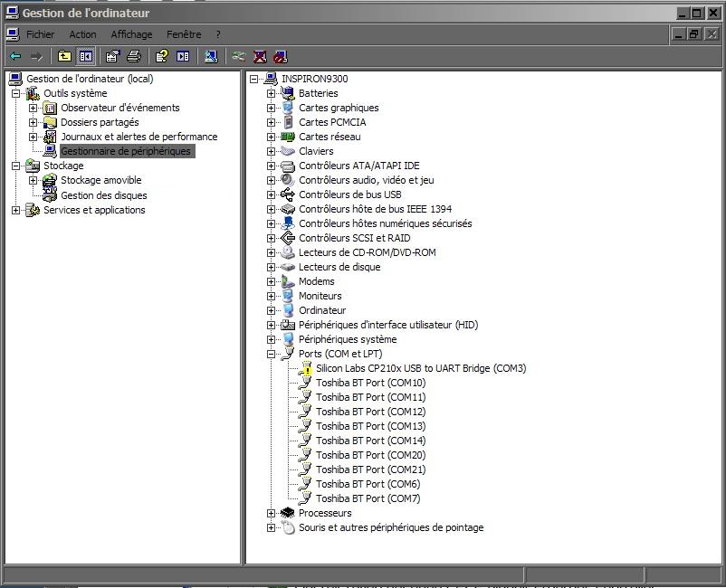Screen dimensions: 726x588
Task: Select Toshiba BT Port (COM12)
Action: [x=370, y=412]
